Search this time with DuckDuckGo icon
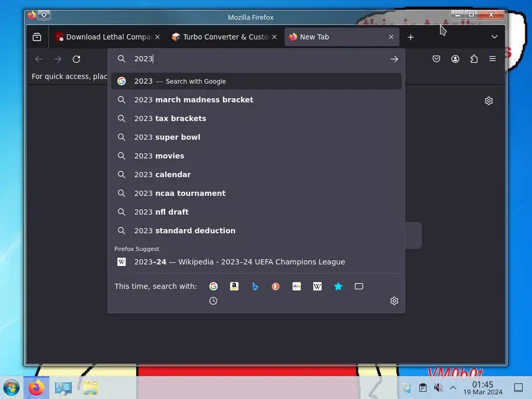This screenshot has height=399, width=532. pyautogui.click(x=275, y=286)
